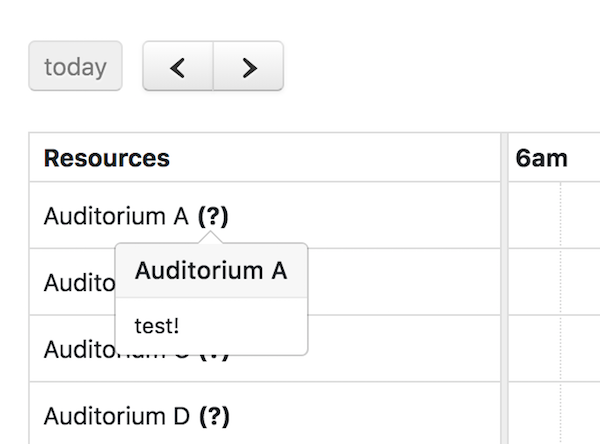The width and height of the screenshot is (600, 444).
Task: Click the divider between Resources and timeline
Action: (x=502, y=290)
